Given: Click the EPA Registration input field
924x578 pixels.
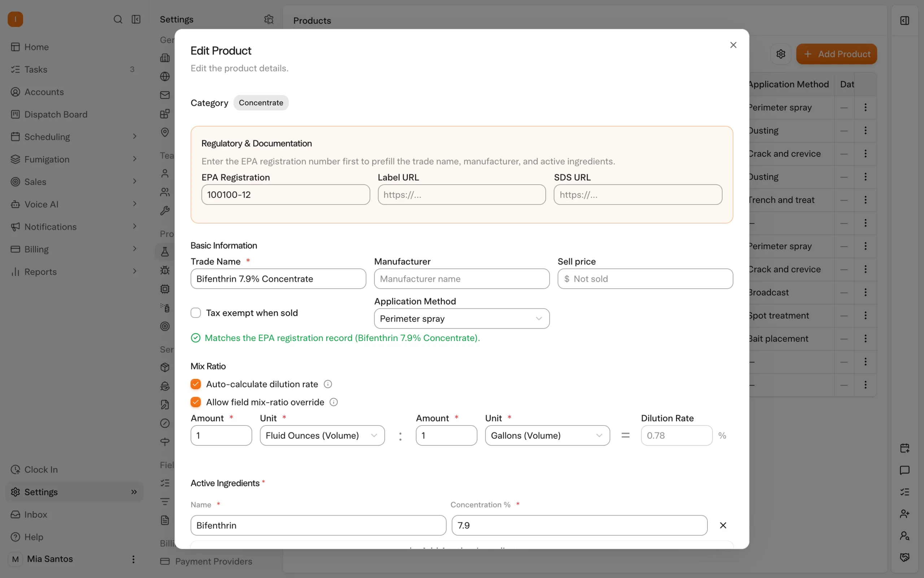Looking at the screenshot, I should coord(286,195).
